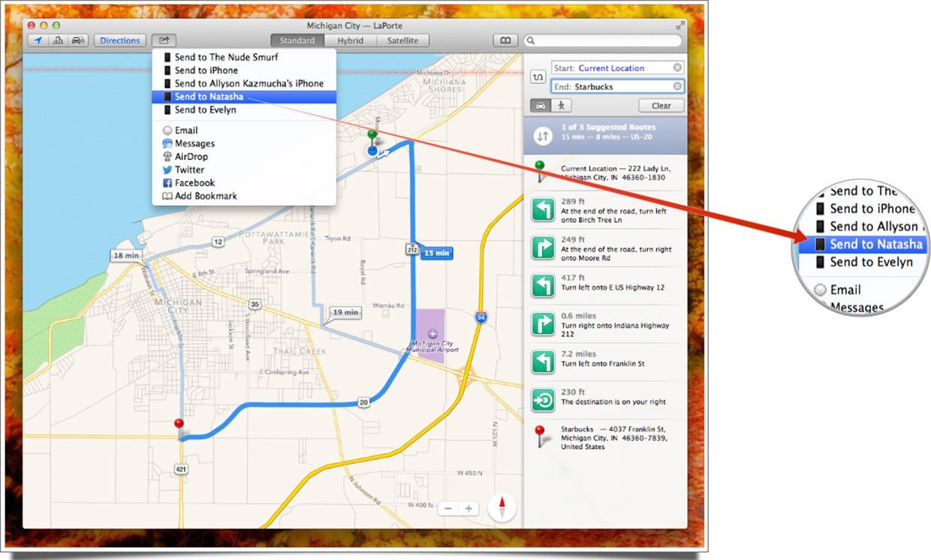This screenshot has width=931, height=560.
Task: Click the green pin icon in directions list
Action: tap(540, 172)
